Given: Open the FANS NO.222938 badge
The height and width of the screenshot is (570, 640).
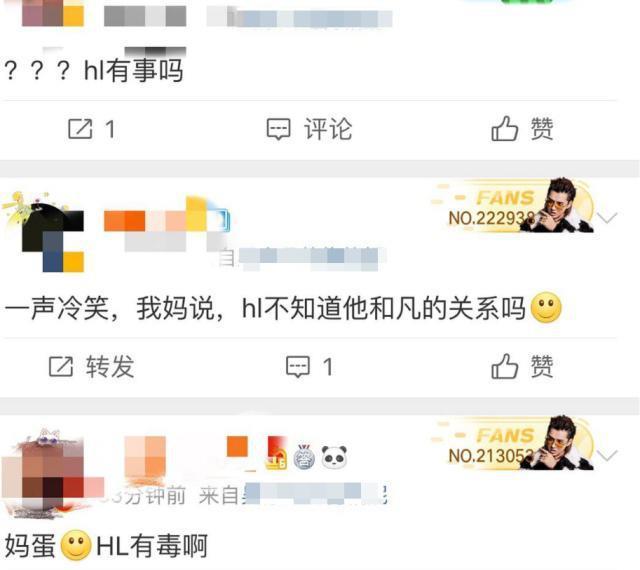Looking at the screenshot, I should [512, 206].
